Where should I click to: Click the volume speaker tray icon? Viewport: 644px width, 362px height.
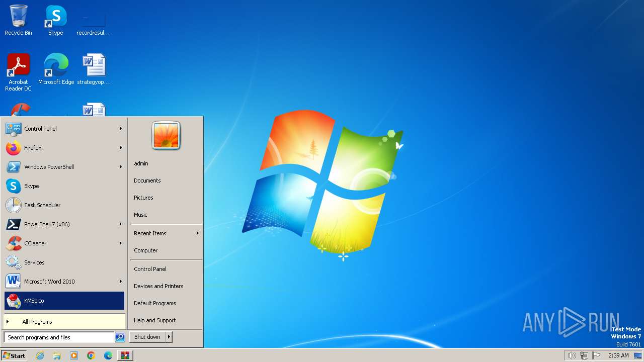[572, 355]
